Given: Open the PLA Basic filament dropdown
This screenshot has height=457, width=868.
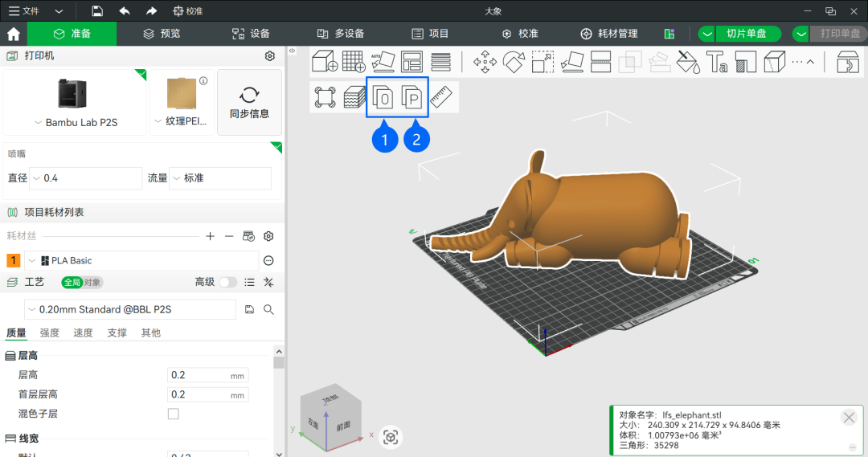Looking at the screenshot, I should tap(142, 260).
